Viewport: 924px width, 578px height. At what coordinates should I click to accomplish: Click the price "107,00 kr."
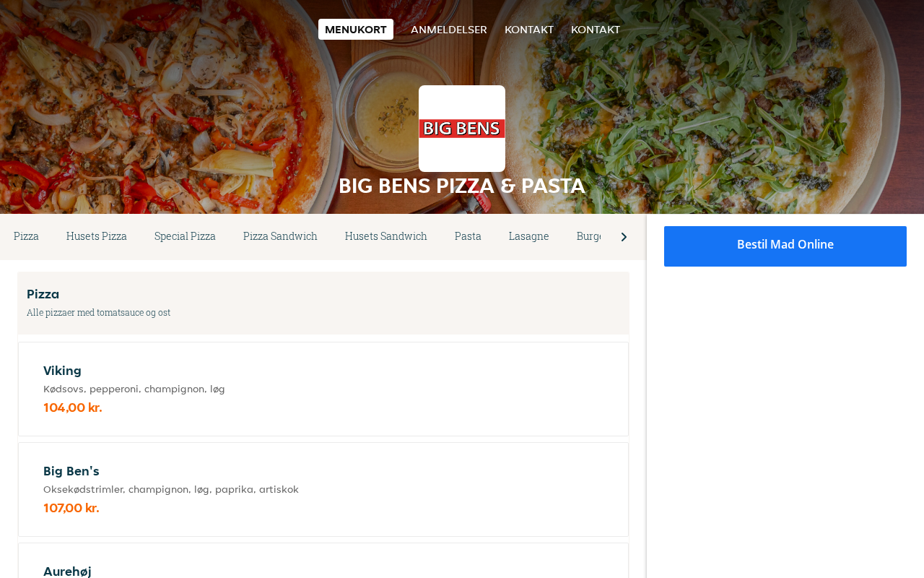pyautogui.click(x=71, y=508)
